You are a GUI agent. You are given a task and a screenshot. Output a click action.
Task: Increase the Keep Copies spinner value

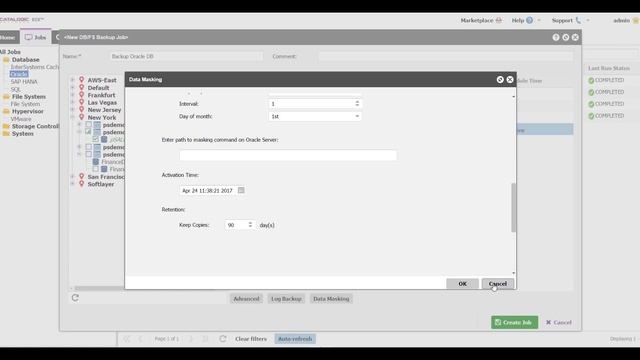[250, 223]
